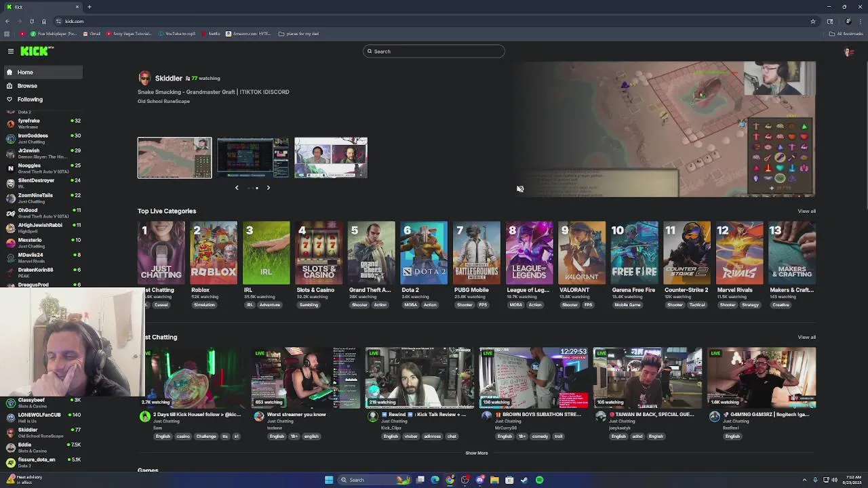Open a new browser tab
Screen dimensions: 868x488
click(89, 7)
